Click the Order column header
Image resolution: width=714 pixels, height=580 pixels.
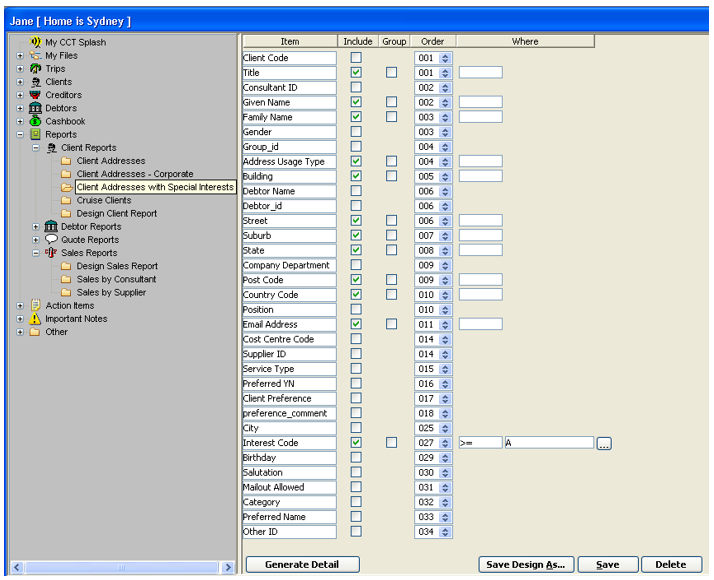point(433,41)
